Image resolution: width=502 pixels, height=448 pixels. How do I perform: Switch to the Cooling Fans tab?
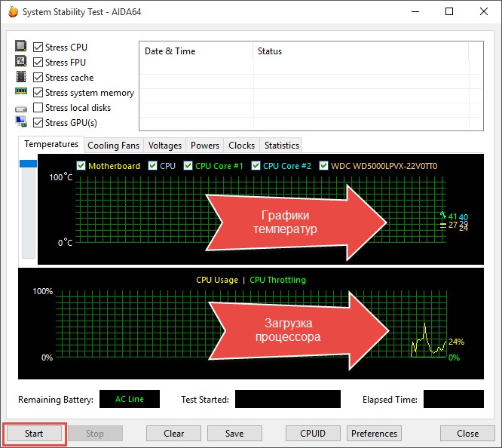point(114,146)
